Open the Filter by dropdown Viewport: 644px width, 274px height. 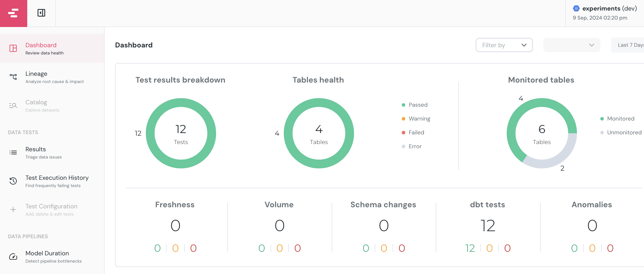click(x=504, y=45)
